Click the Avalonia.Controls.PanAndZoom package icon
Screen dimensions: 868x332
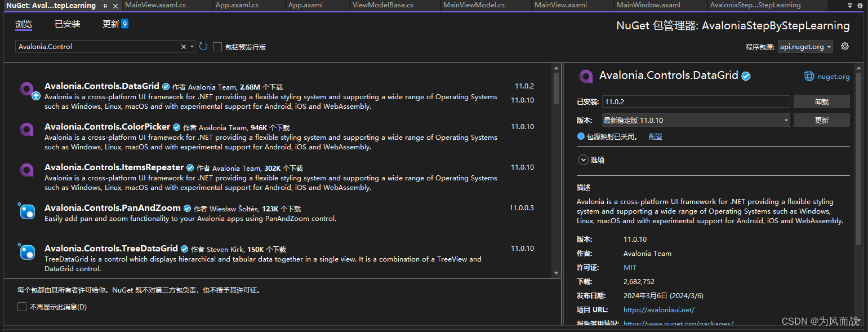click(x=27, y=211)
